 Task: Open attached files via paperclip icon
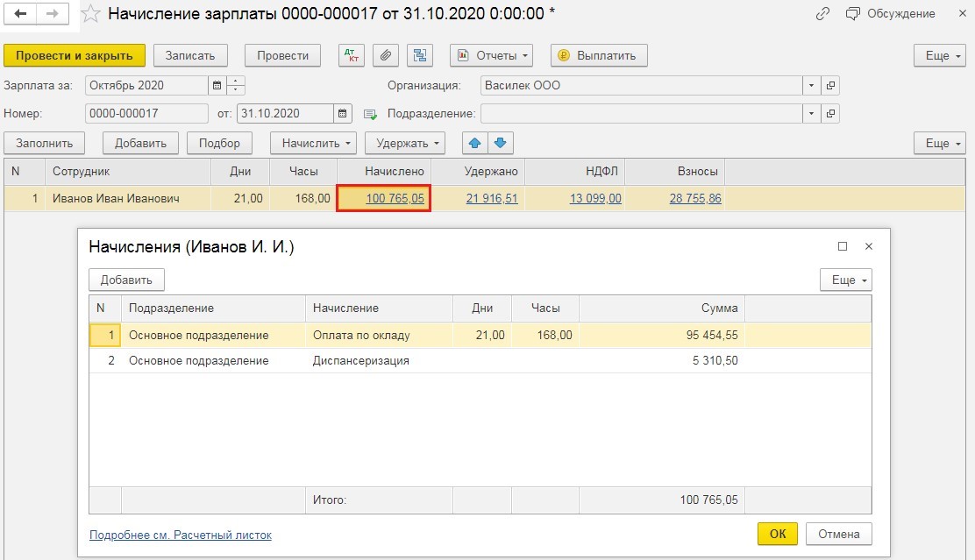click(x=386, y=55)
